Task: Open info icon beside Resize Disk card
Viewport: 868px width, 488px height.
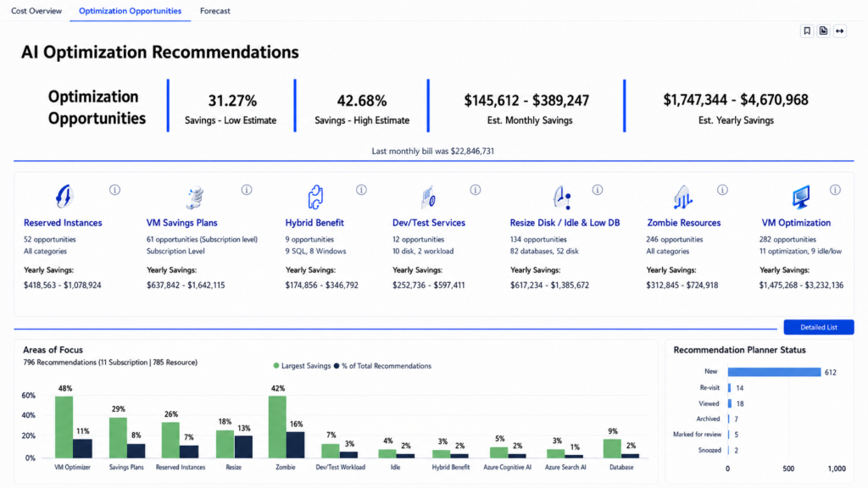Action: coord(598,190)
